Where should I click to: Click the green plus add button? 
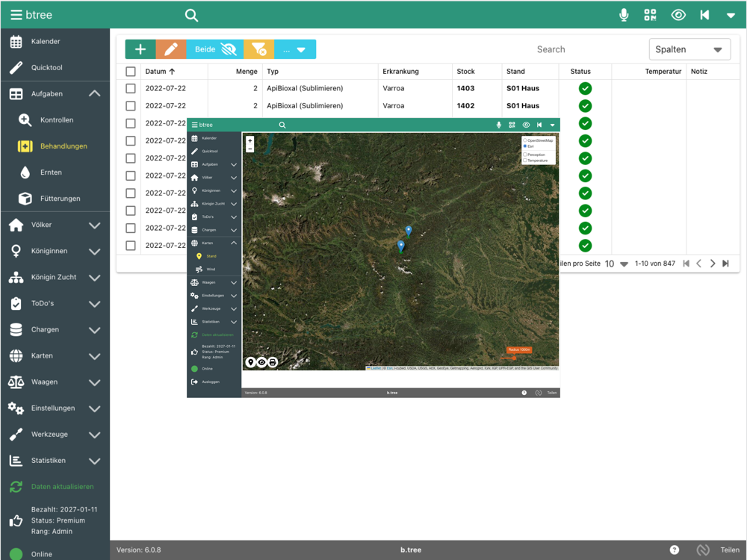[x=140, y=49]
